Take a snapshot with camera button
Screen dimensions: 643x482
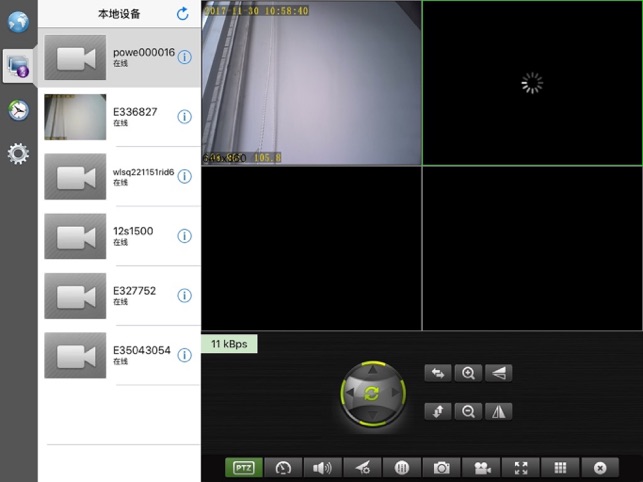point(442,468)
